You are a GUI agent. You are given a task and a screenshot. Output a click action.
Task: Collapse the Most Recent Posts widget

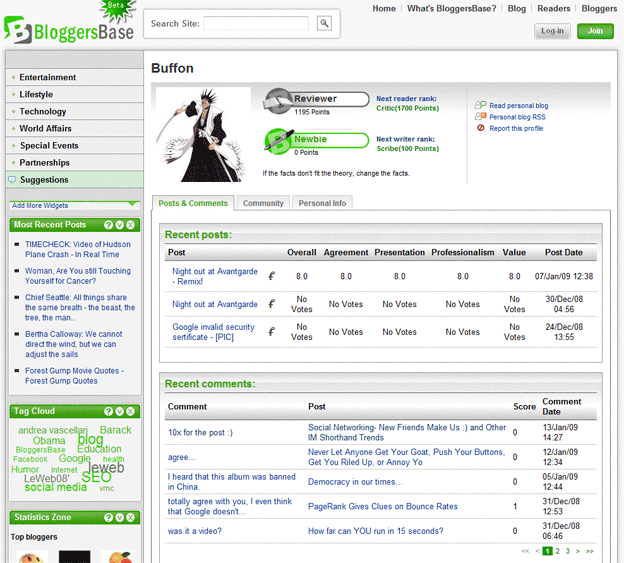coord(119,225)
